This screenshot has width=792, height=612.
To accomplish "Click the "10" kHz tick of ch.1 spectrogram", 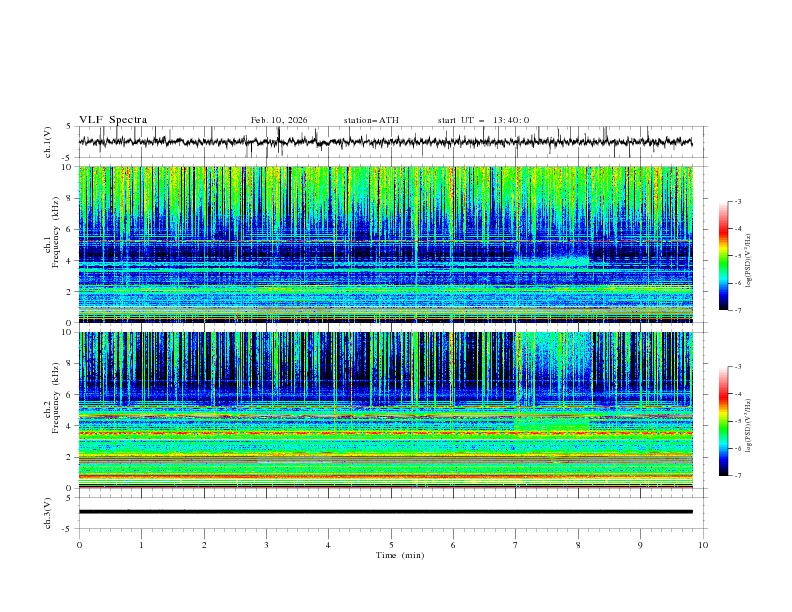I will pyautogui.click(x=67, y=167).
